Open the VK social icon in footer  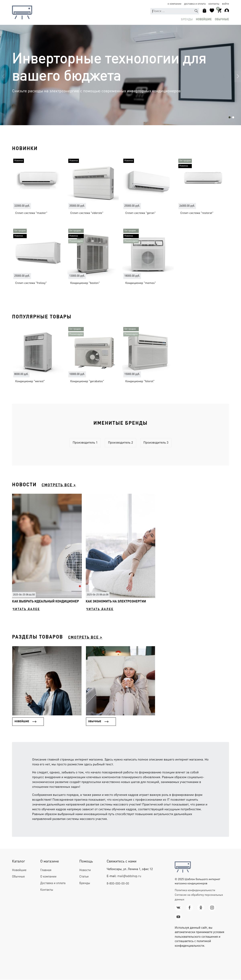click(178, 907)
